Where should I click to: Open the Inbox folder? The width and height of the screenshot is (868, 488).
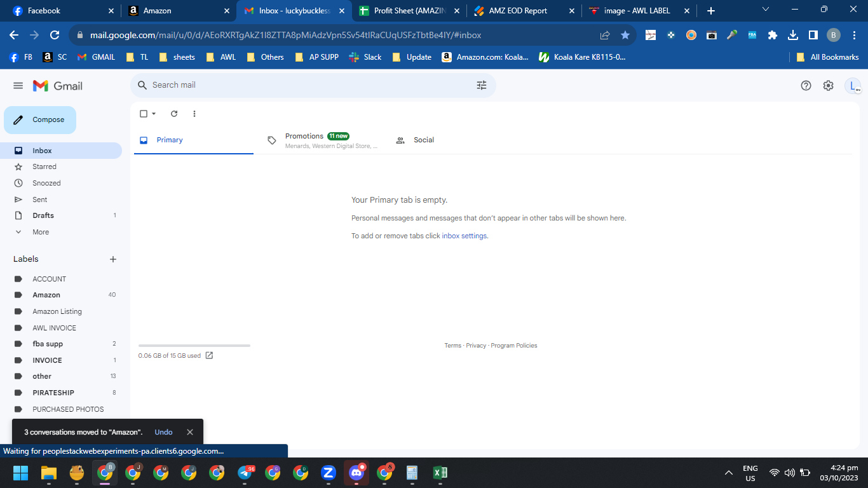click(x=61, y=151)
